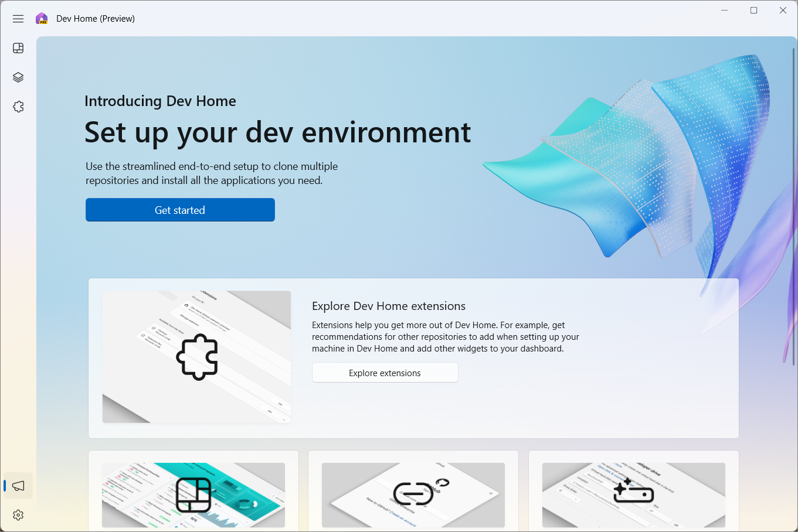The width and height of the screenshot is (798, 532).
Task: Click the Explore extensions button
Action: (x=385, y=372)
